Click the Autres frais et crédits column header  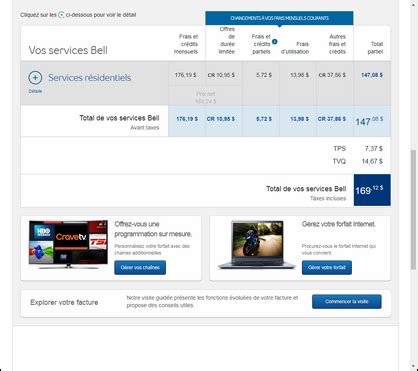click(337, 44)
